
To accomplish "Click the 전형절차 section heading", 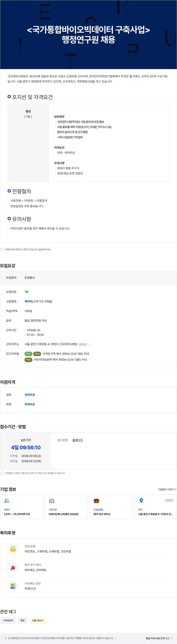I will click(22, 191).
